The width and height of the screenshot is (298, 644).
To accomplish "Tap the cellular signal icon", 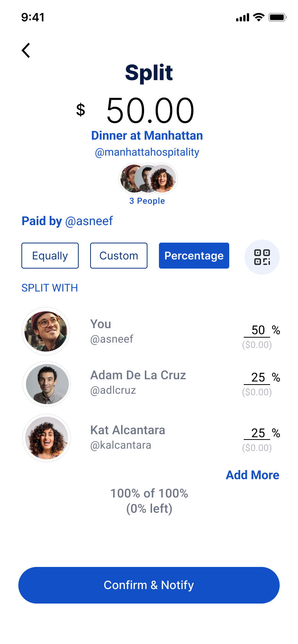I will pyautogui.click(x=243, y=18).
